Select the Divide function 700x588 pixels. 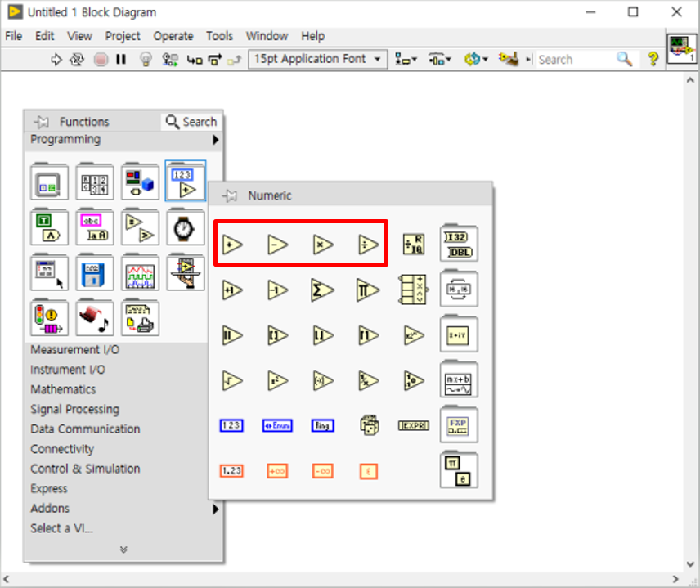pos(369,245)
